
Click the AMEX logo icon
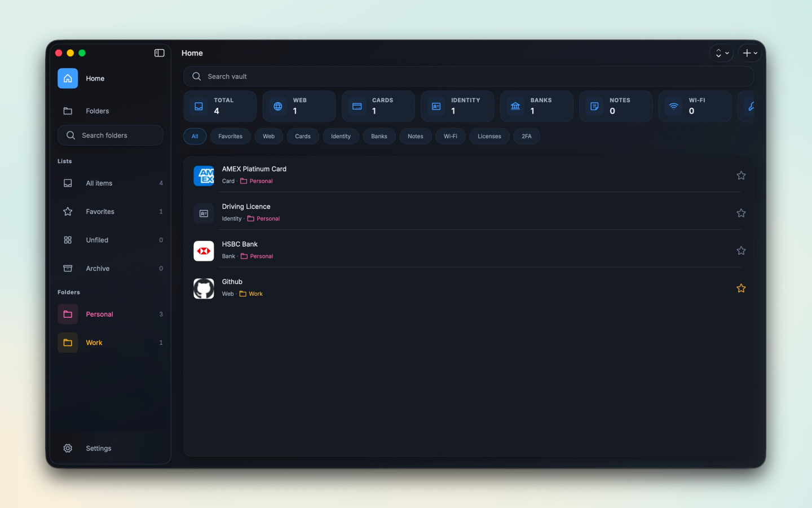tap(204, 176)
